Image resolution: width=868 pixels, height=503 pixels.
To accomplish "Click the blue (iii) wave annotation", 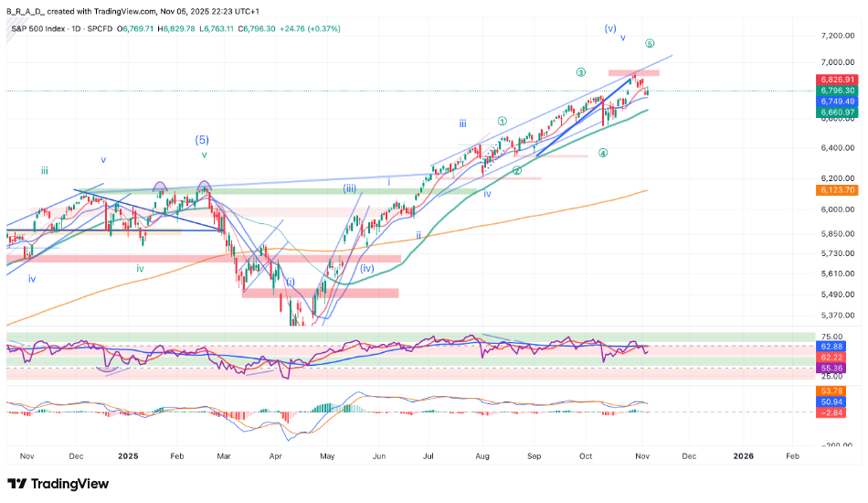I will (x=349, y=188).
